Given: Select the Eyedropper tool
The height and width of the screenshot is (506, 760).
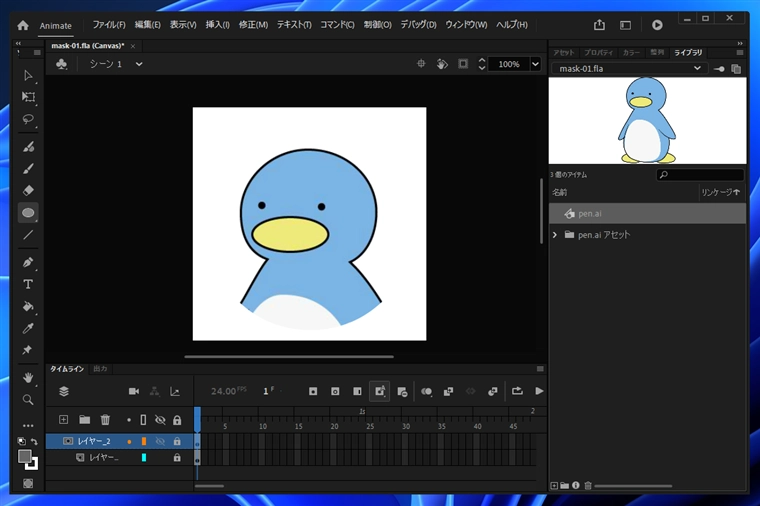Looking at the screenshot, I should click(x=28, y=328).
